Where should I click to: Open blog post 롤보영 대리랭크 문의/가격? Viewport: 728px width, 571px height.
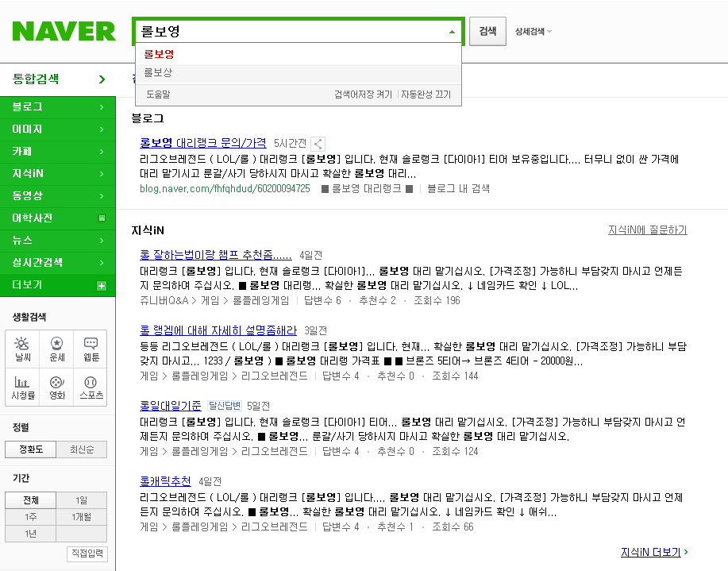click(x=203, y=143)
